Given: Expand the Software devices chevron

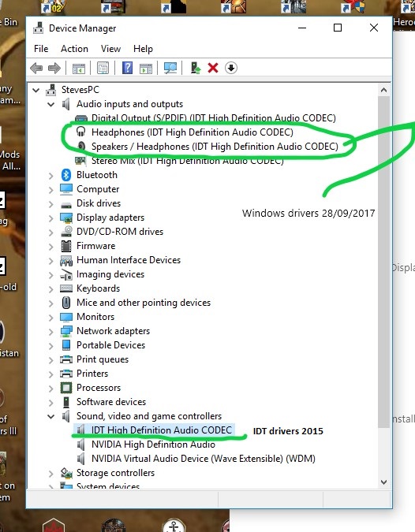Looking at the screenshot, I should click(x=51, y=403).
